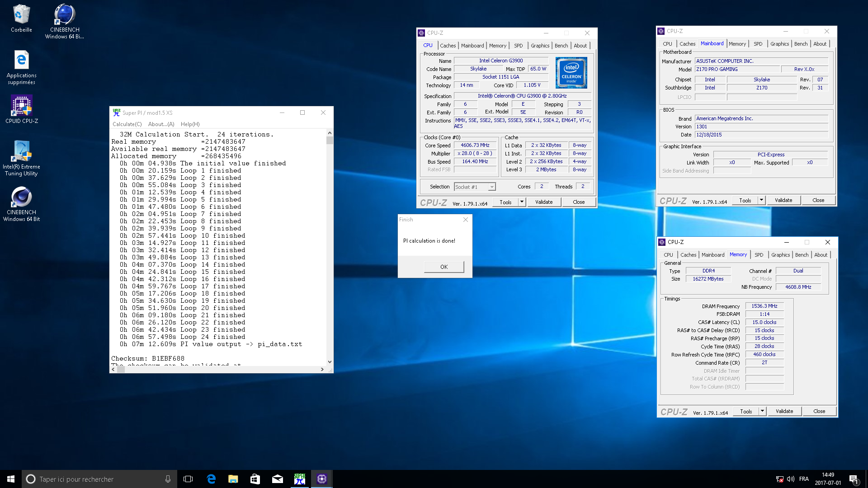Screen dimensions: 868x488
Task: Click the NB Frequency value 4608.8 MHz
Action: click(798, 287)
